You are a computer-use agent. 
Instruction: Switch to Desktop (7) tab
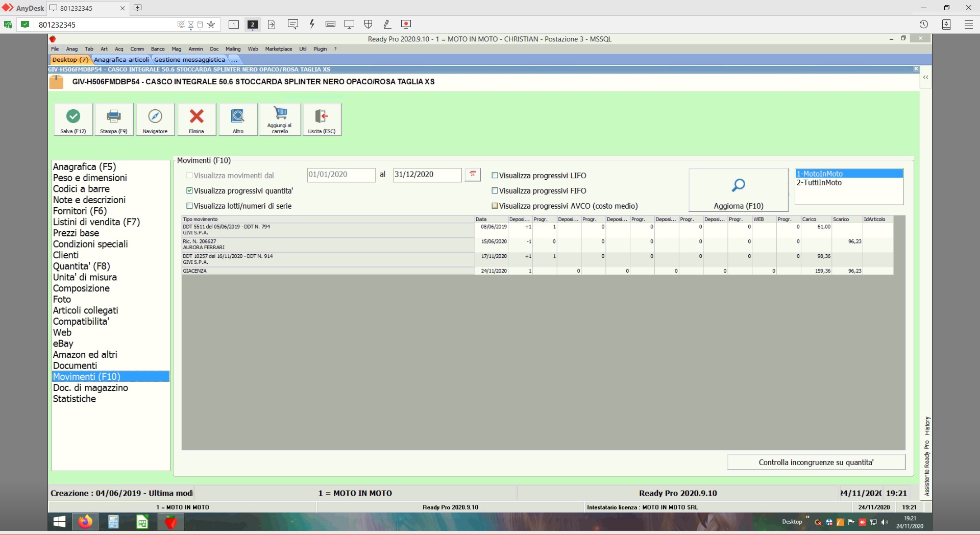click(x=70, y=60)
